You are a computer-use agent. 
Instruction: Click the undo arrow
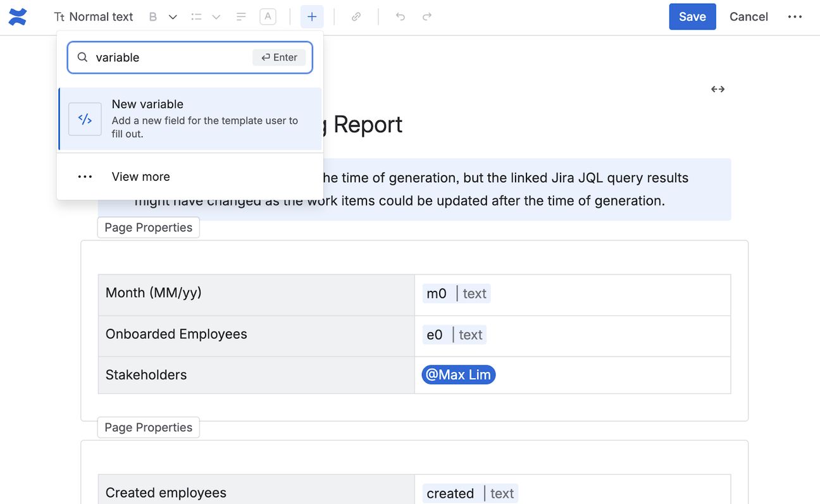pos(401,17)
